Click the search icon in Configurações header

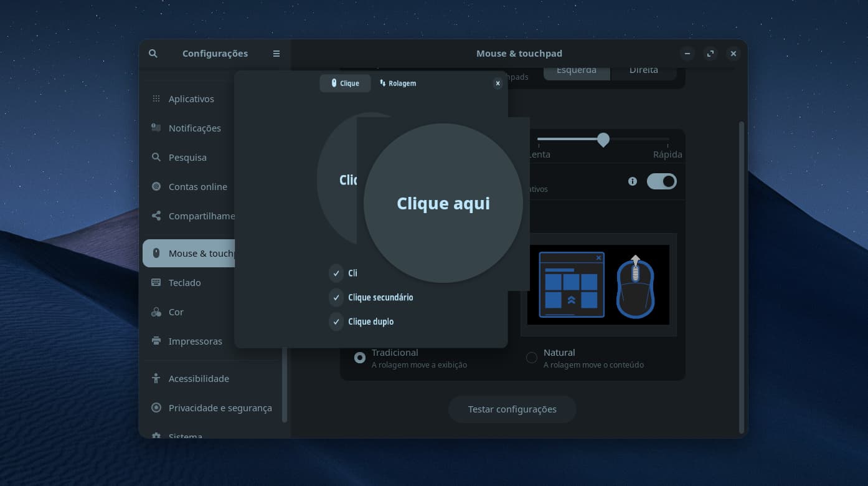(x=153, y=54)
